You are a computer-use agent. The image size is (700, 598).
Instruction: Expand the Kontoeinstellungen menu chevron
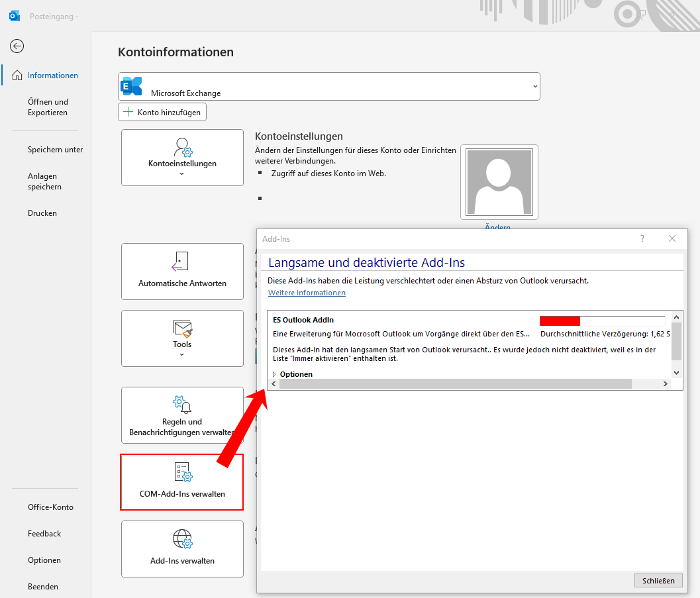(181, 174)
